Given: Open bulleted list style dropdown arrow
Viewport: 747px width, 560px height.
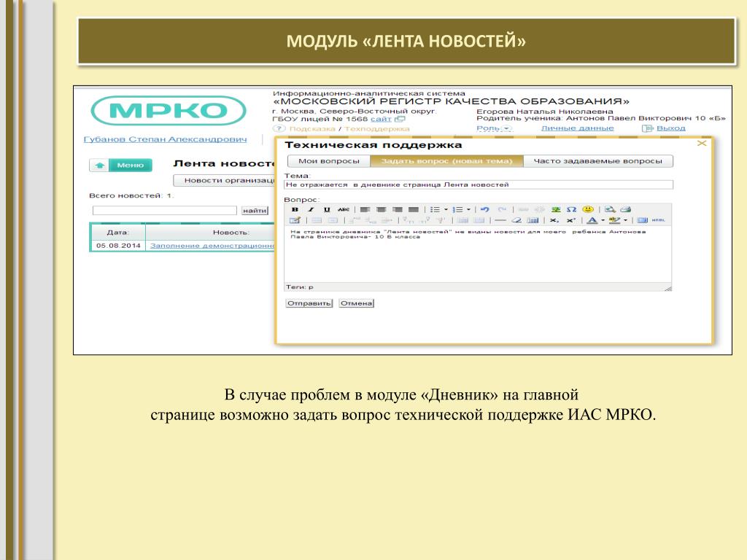Looking at the screenshot, I should point(446,209).
